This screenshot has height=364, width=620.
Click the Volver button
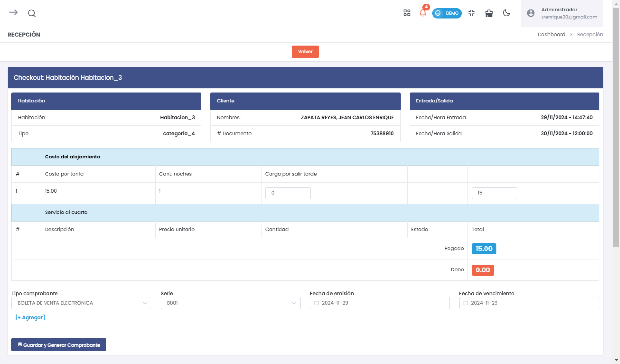305,52
